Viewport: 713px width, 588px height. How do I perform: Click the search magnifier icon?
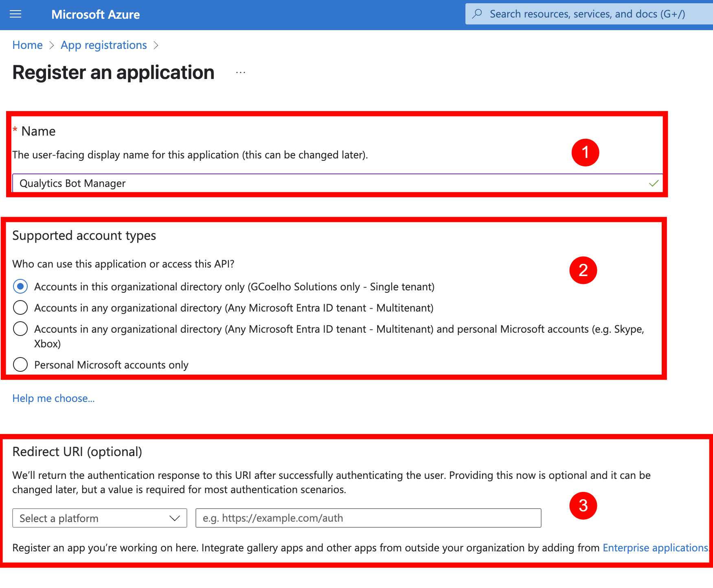[x=476, y=13]
